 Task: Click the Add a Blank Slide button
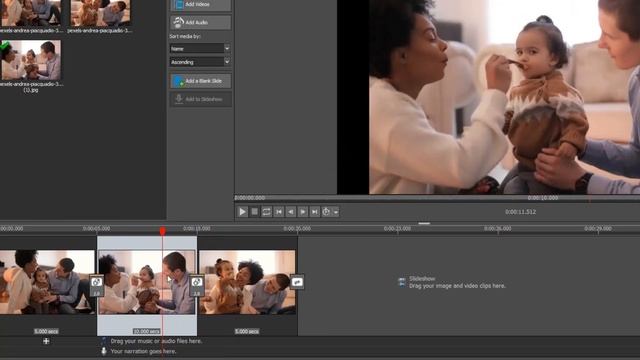tap(200, 81)
